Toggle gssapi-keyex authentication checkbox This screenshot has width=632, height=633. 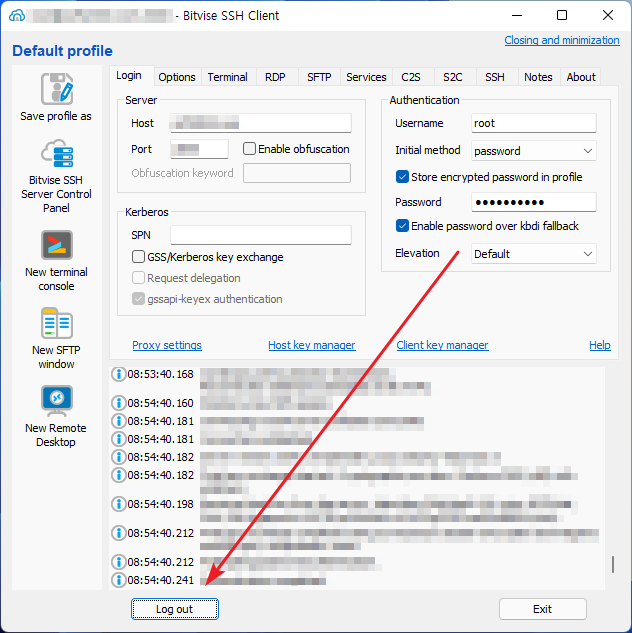pos(138,299)
